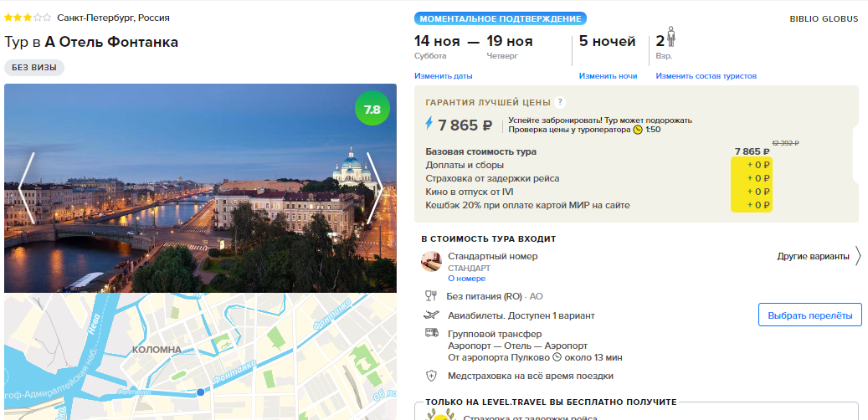Image resolution: width=868 pixels, height=420 pixels.
Task: Click the '19 ноя' return date
Action: (x=510, y=42)
